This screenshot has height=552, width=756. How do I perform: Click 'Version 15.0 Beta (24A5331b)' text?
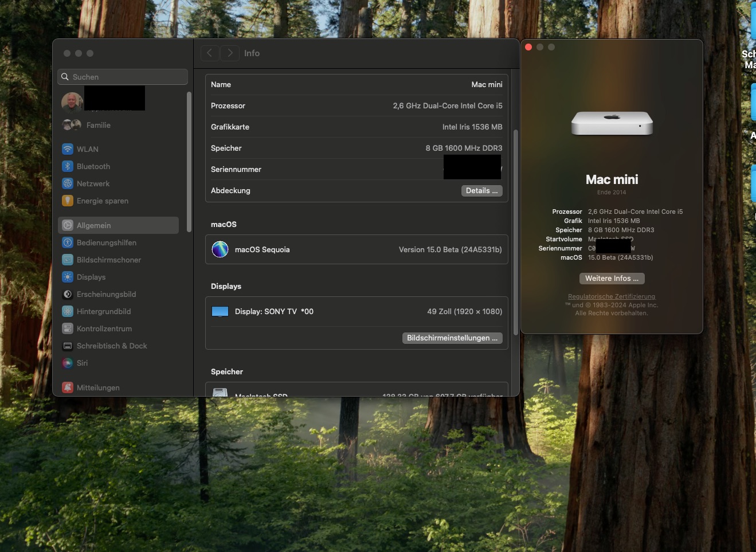tap(451, 249)
